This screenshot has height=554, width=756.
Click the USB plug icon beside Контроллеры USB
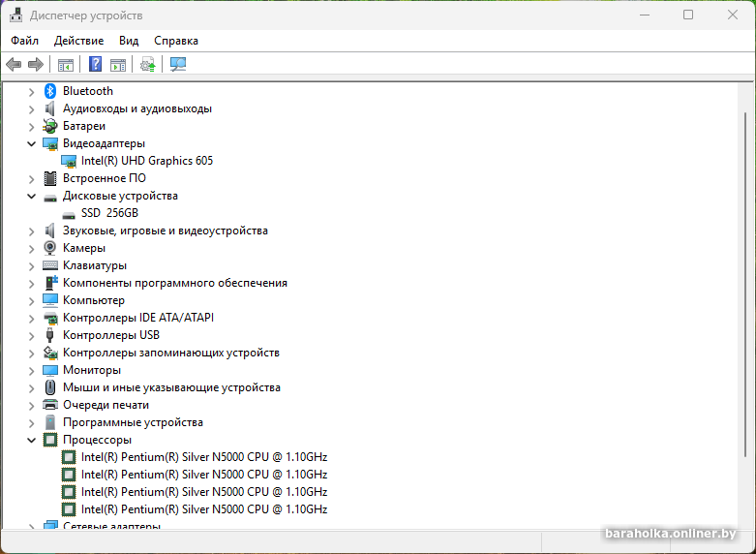click(50, 335)
